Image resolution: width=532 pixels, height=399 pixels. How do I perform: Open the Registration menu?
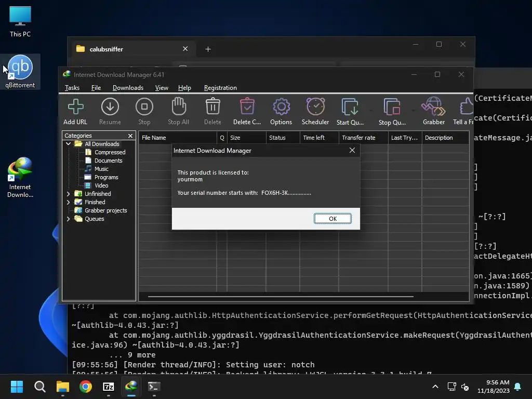coord(220,87)
